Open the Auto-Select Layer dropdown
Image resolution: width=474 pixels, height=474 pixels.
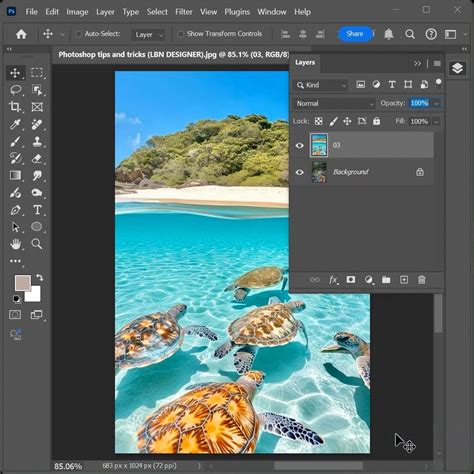click(x=149, y=35)
